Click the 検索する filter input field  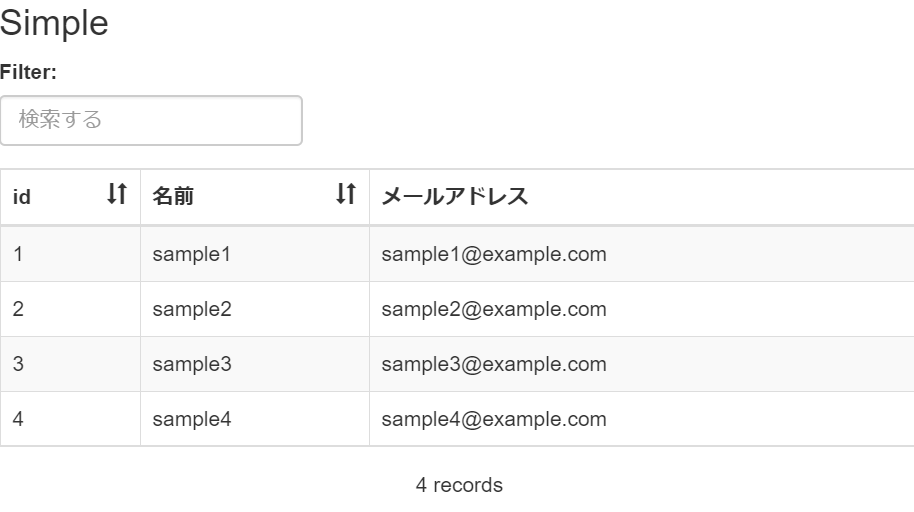pyautogui.click(x=151, y=120)
